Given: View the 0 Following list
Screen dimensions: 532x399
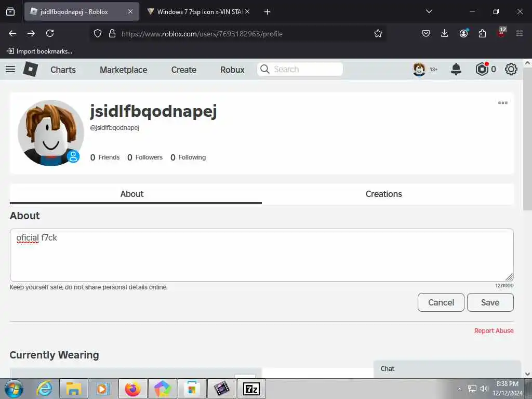Looking at the screenshot, I should coord(188,157).
